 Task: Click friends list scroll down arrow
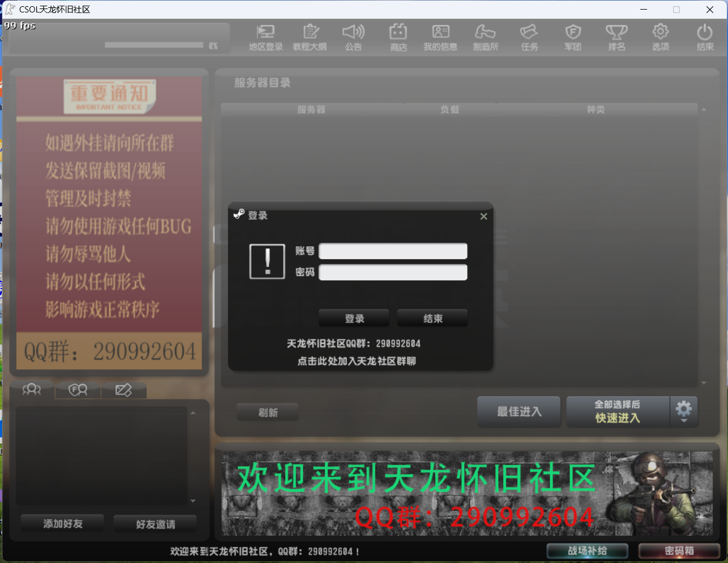point(193,501)
